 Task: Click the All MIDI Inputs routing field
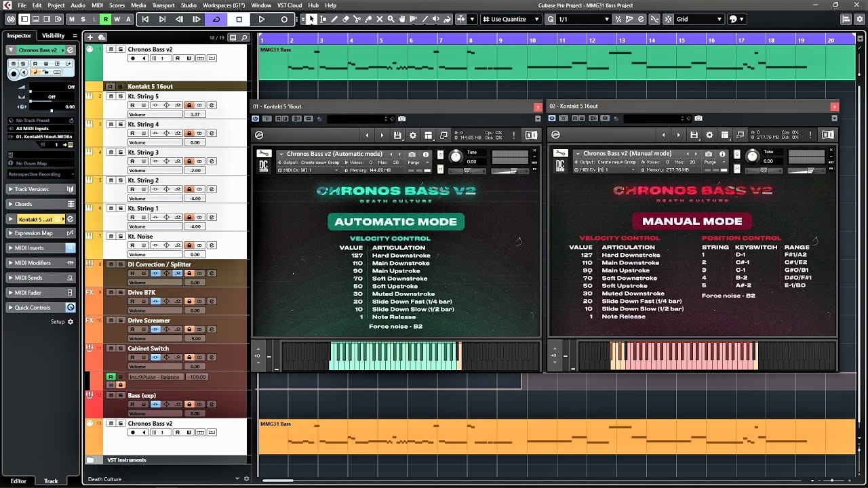(x=41, y=128)
